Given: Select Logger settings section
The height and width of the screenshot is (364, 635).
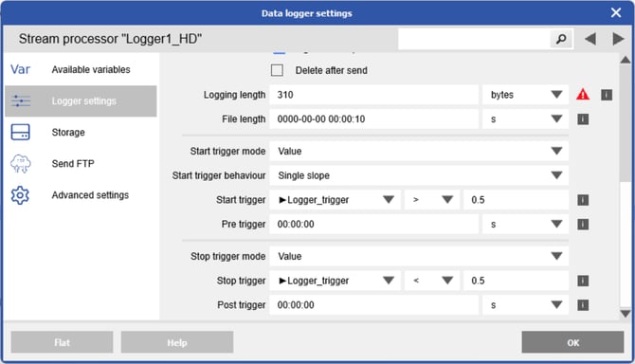Looking at the screenshot, I should (81, 101).
